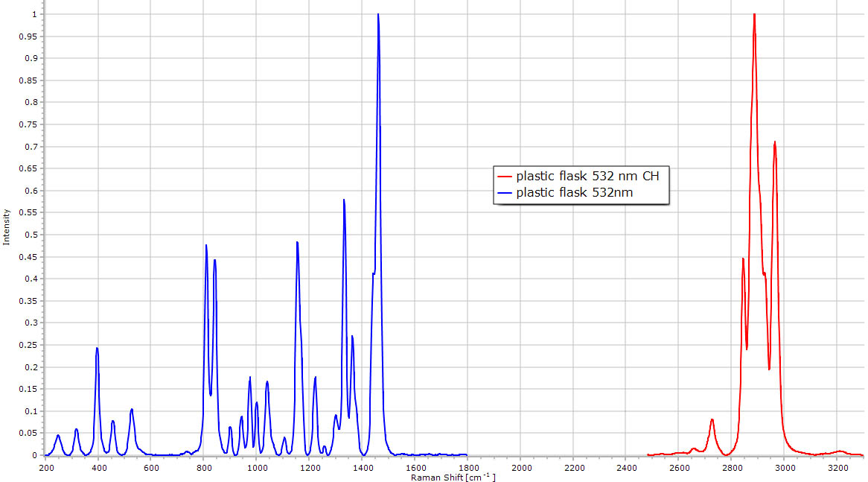Click the x-axis tick label 3200

tap(838, 468)
